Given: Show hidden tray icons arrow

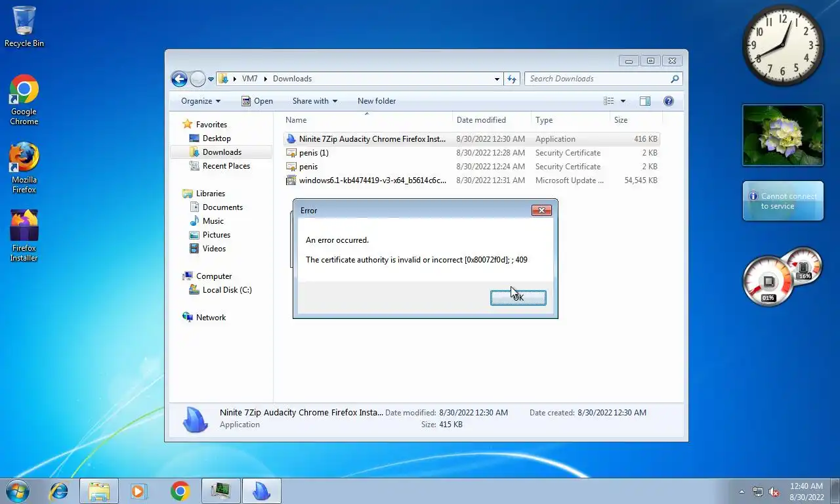Looking at the screenshot, I should [742, 492].
